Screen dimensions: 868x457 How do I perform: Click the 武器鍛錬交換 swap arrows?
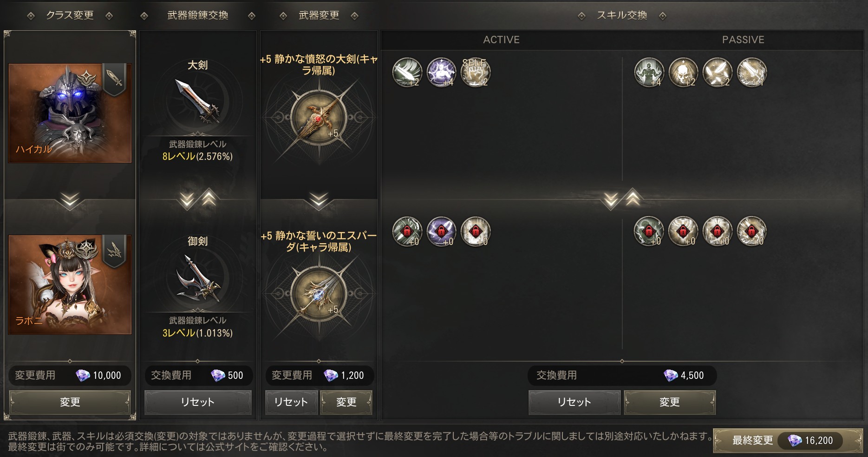pyautogui.click(x=197, y=199)
